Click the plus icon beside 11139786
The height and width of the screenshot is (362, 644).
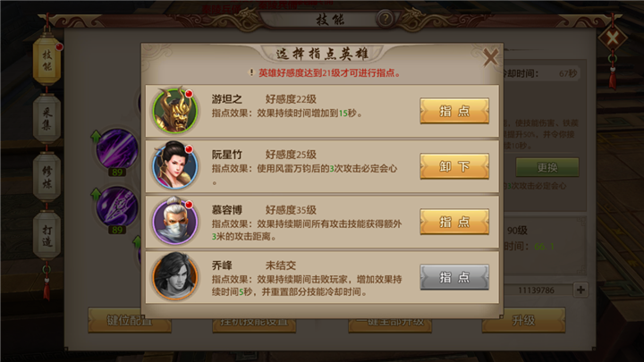pyautogui.click(x=580, y=290)
